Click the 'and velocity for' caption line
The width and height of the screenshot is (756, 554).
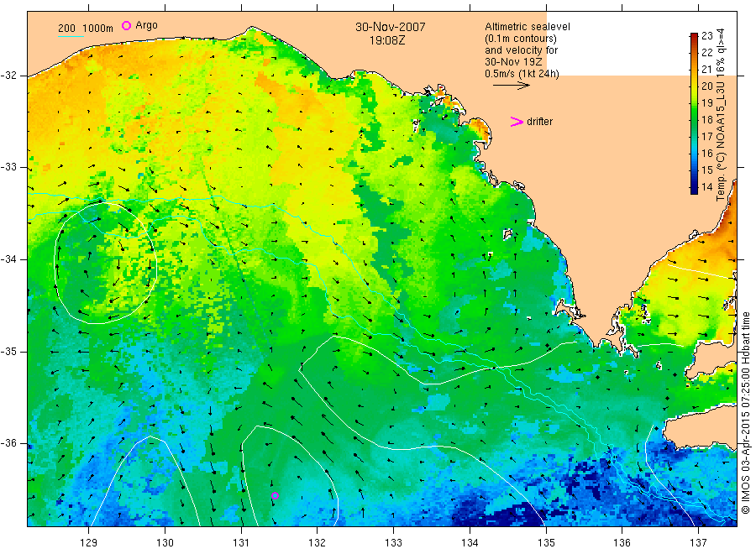(521, 50)
